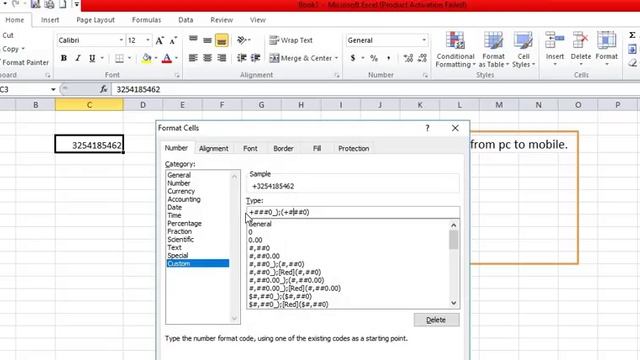Click the Insert Function fx icon
This screenshot has height=360, width=640.
click(104, 89)
